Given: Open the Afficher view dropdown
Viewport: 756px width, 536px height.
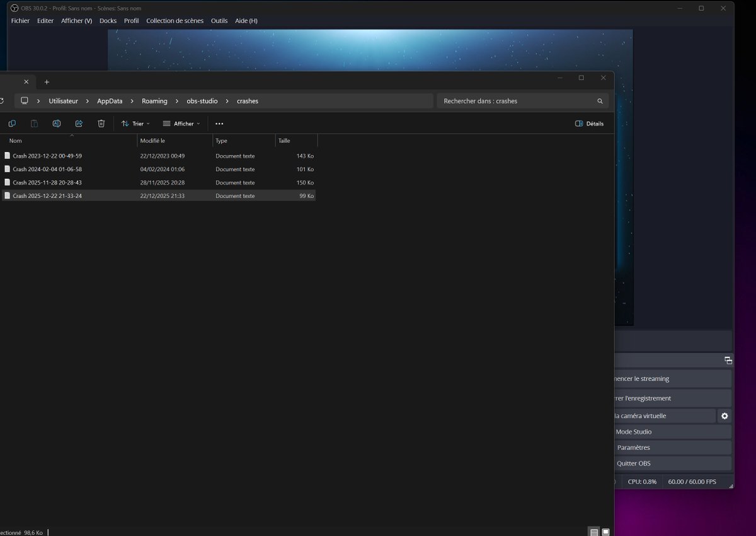Looking at the screenshot, I should point(181,124).
